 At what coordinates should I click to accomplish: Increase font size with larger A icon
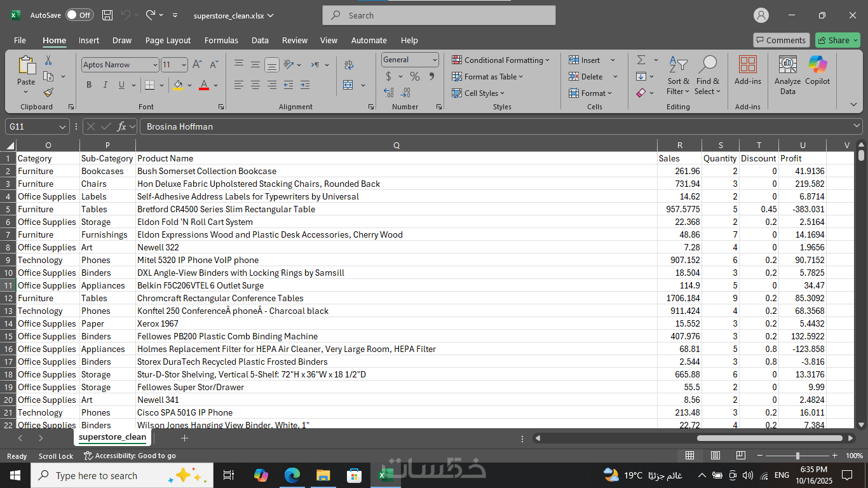pyautogui.click(x=197, y=64)
